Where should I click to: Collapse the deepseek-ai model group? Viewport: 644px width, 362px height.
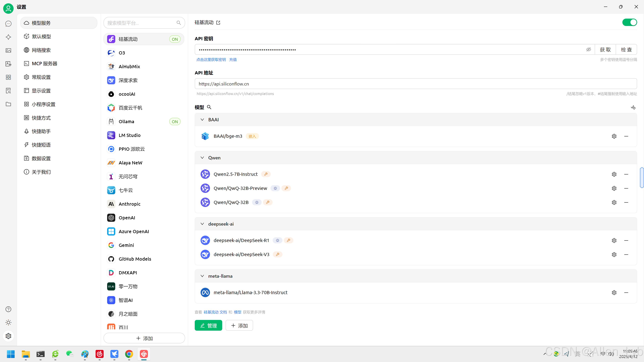tap(202, 224)
